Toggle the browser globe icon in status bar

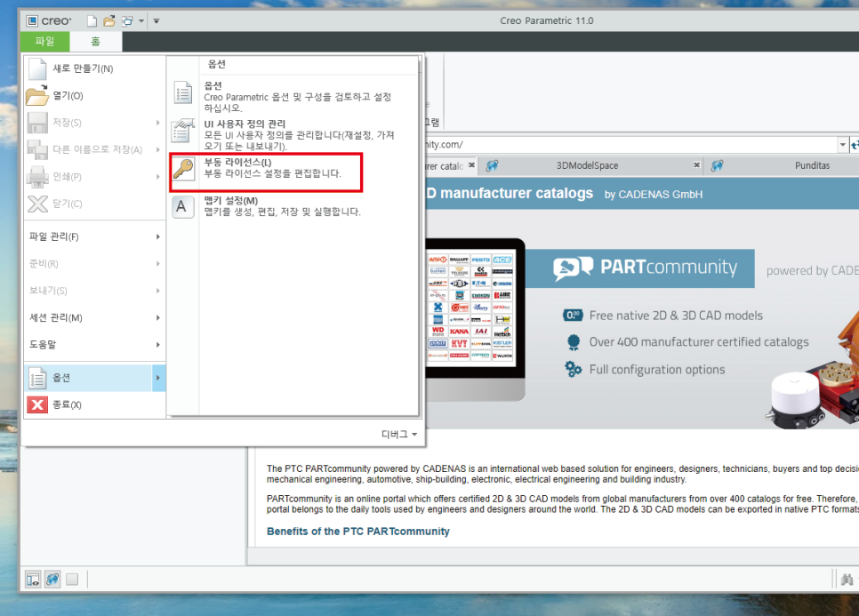click(x=52, y=579)
